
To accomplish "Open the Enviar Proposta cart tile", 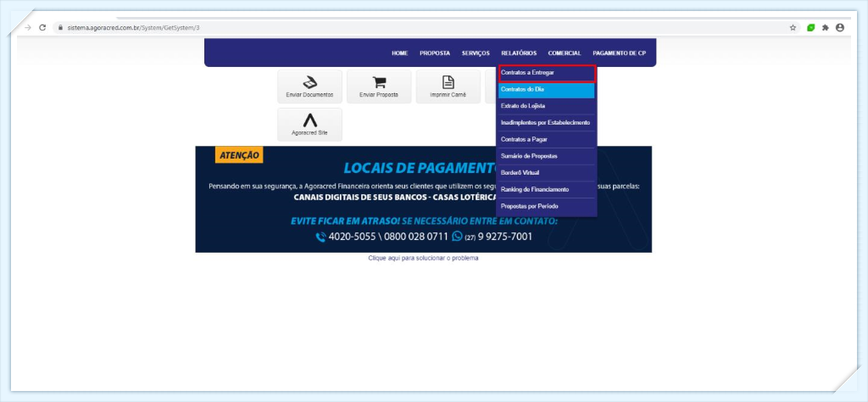I will coord(379,87).
